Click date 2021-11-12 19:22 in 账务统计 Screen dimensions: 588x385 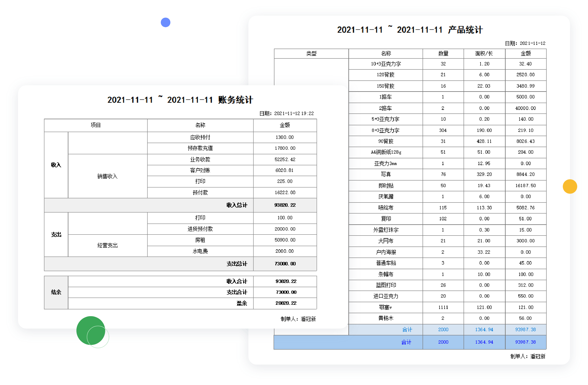tap(294, 113)
